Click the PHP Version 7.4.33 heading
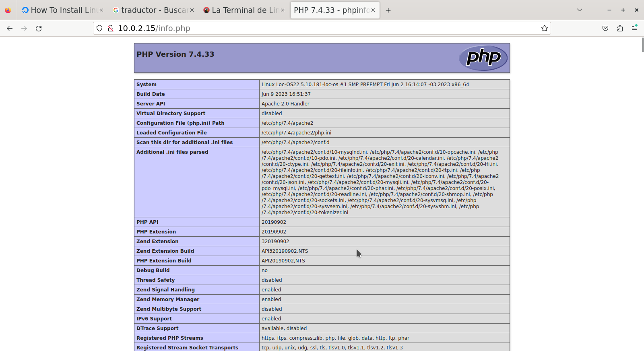The height and width of the screenshot is (351, 644). (175, 54)
